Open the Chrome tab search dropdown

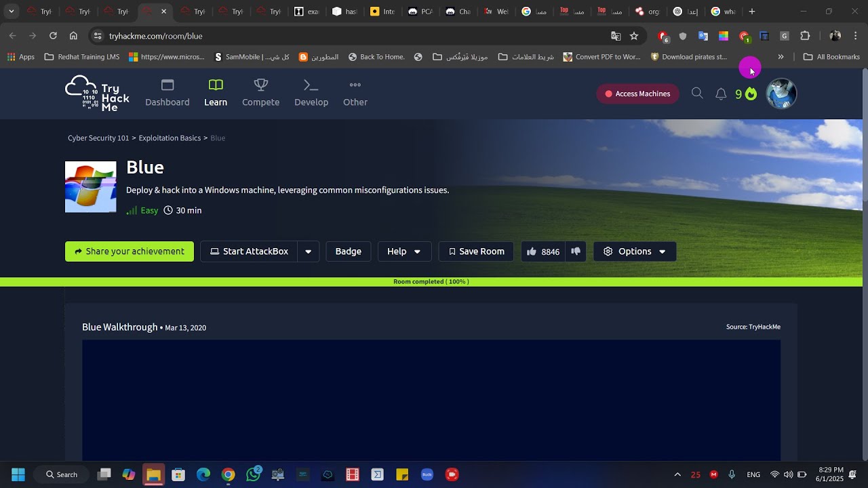(11, 12)
